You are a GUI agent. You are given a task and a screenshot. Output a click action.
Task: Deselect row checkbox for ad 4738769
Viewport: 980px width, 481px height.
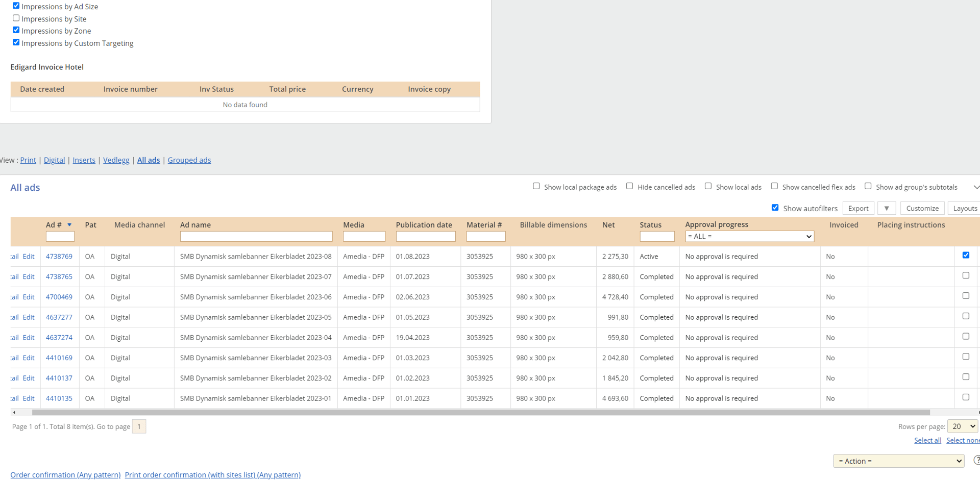click(x=966, y=255)
